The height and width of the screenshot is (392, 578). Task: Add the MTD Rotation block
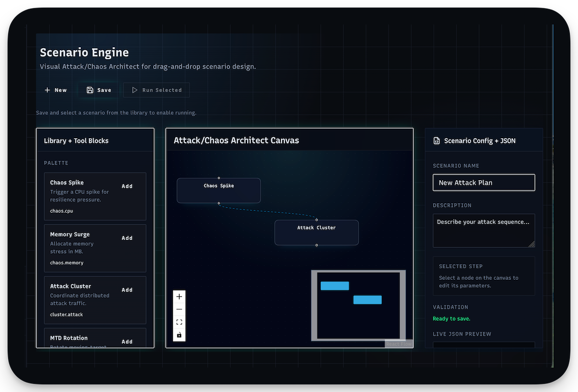pyautogui.click(x=127, y=341)
